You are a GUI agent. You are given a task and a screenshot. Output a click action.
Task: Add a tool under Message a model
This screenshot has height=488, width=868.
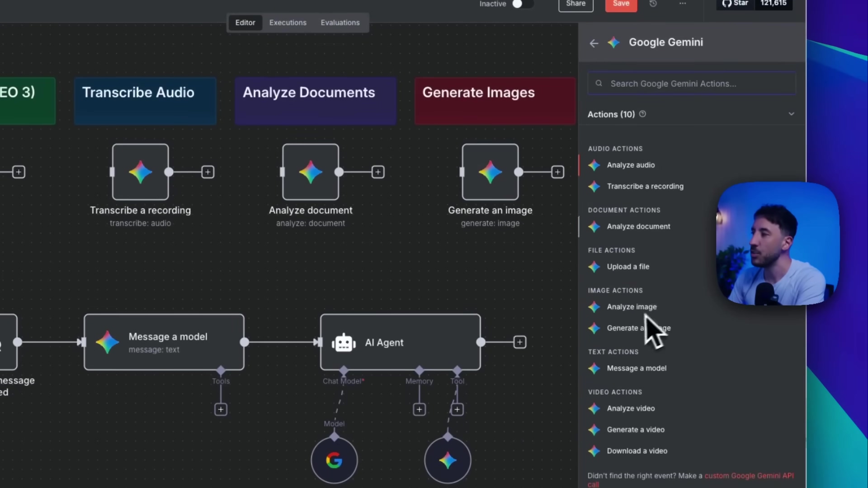221,409
